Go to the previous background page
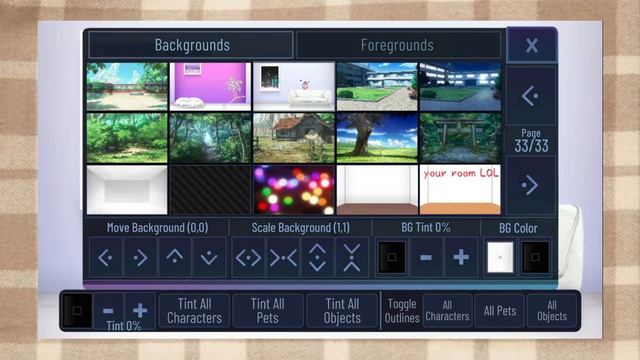The width and height of the screenshot is (640, 360). pyautogui.click(x=531, y=96)
